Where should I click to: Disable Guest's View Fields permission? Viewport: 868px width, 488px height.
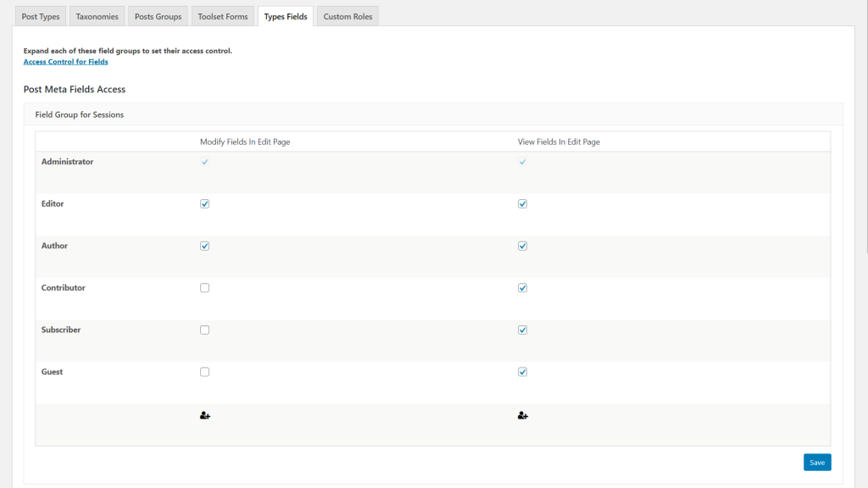(522, 371)
